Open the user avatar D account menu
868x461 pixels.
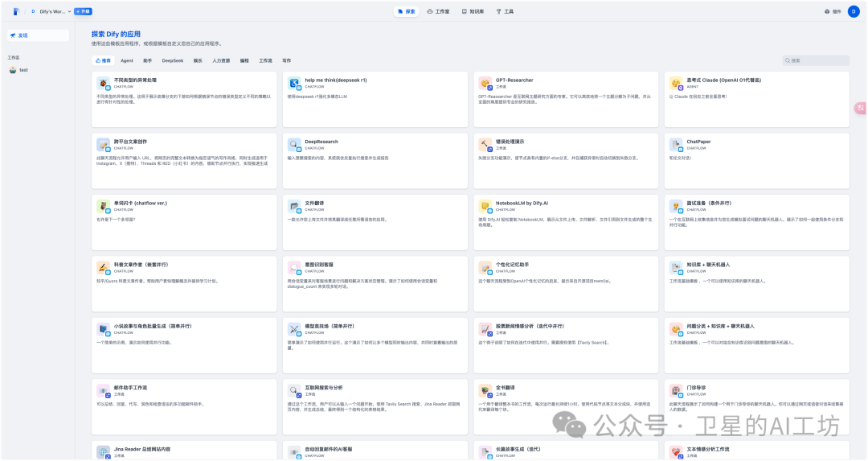(854, 11)
